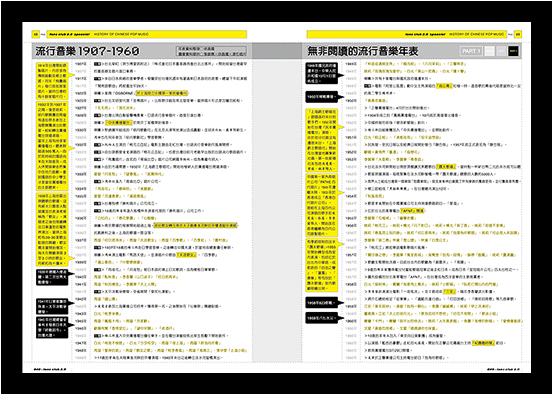Select the white square beside PART 1

(x=489, y=51)
